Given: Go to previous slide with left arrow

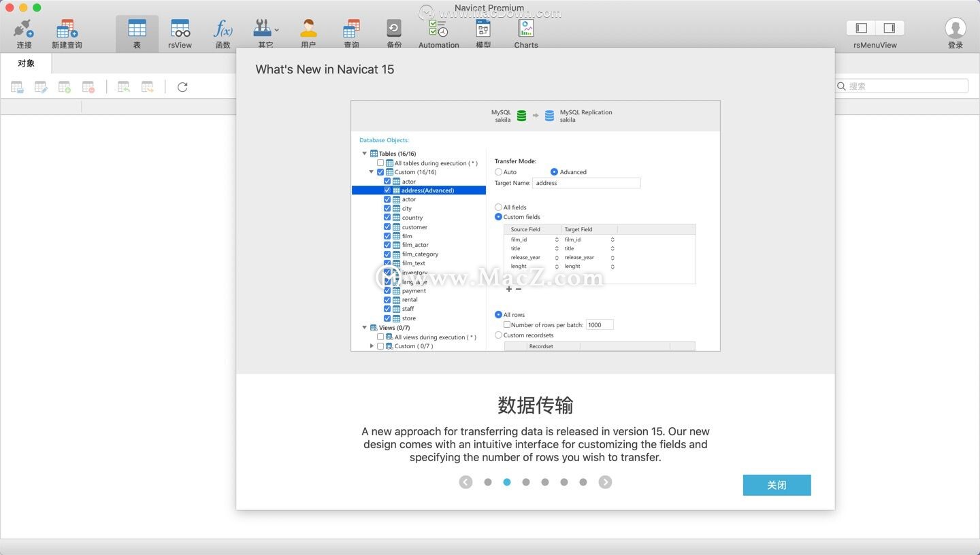Looking at the screenshot, I should [x=465, y=482].
